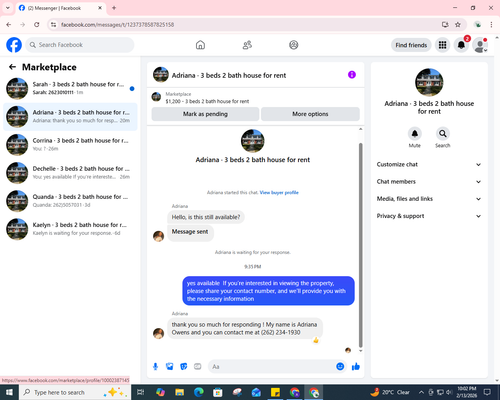Click Windows taskbar search box

74,392
